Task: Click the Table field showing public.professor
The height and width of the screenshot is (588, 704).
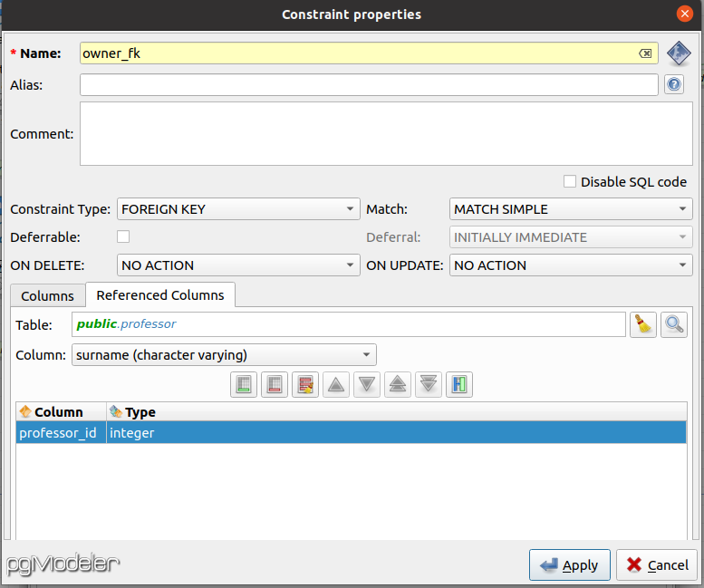Action: (x=349, y=324)
